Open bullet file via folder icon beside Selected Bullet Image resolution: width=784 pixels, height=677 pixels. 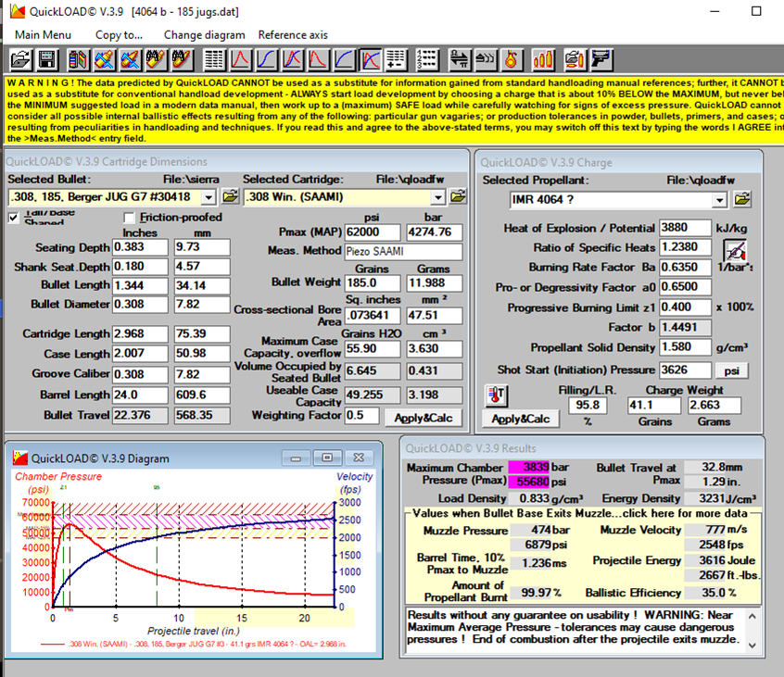(230, 196)
